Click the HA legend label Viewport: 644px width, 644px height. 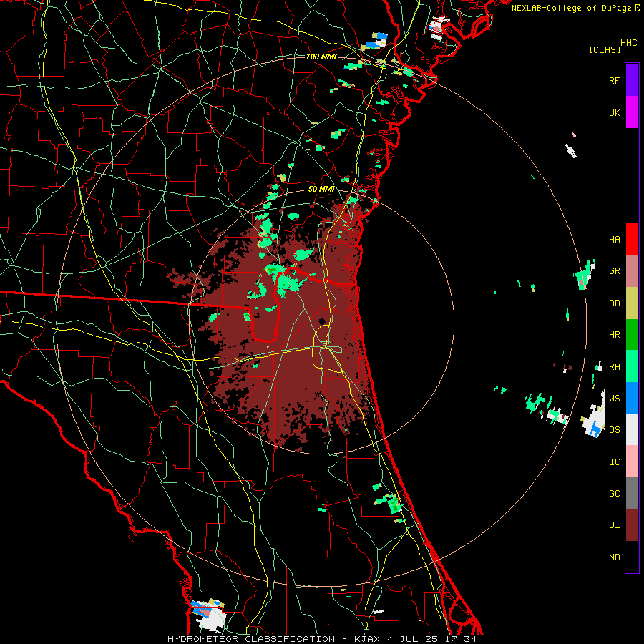(x=614, y=240)
